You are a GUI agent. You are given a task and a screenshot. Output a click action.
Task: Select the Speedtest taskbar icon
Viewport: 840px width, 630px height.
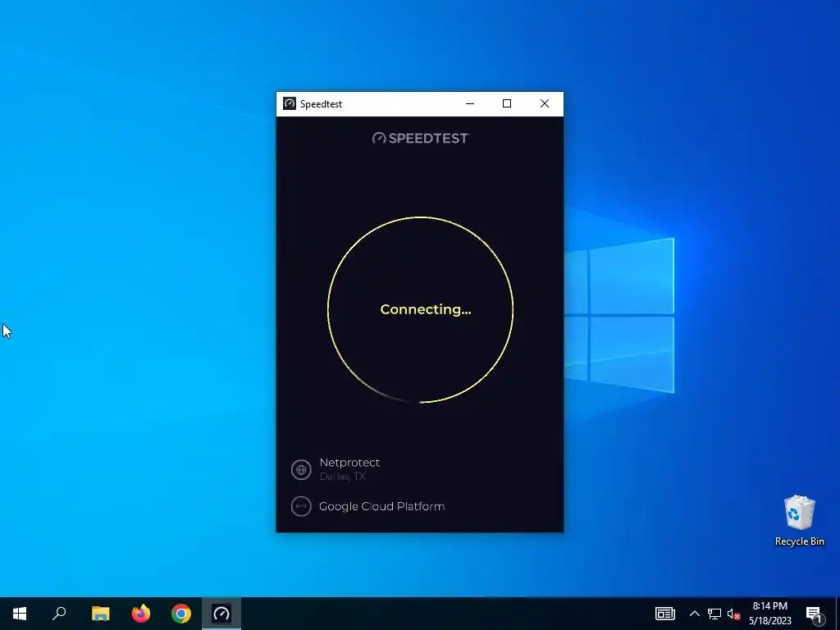[221, 614]
